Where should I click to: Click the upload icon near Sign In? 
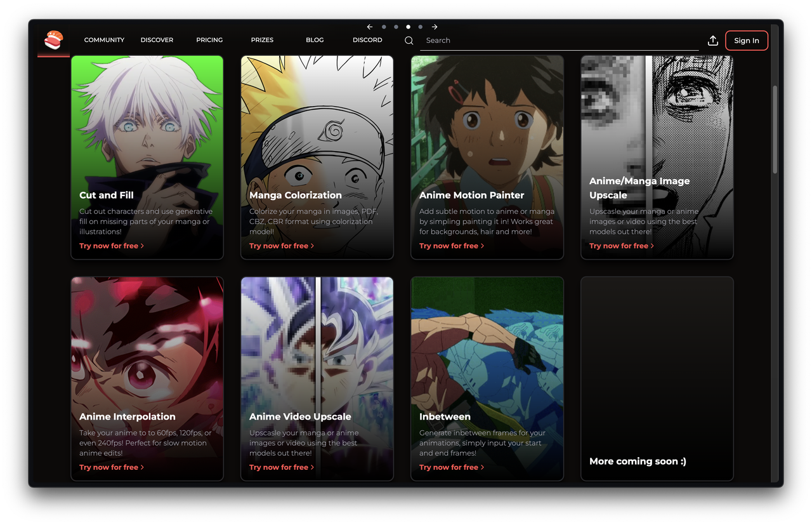tap(713, 41)
